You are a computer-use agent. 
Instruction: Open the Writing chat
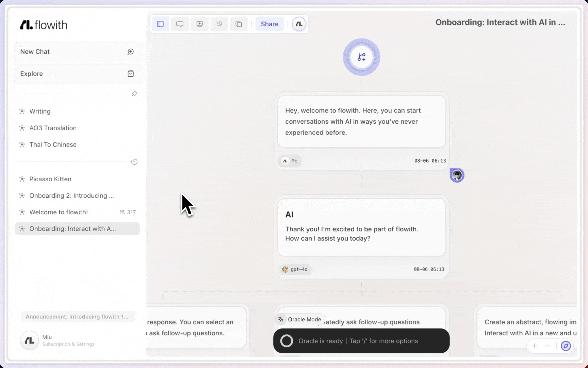pos(77,111)
